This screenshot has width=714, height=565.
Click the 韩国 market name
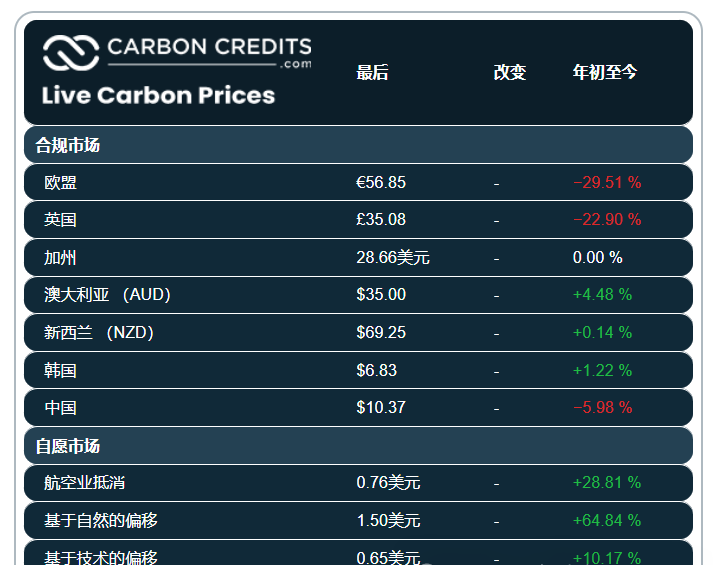click(61, 370)
